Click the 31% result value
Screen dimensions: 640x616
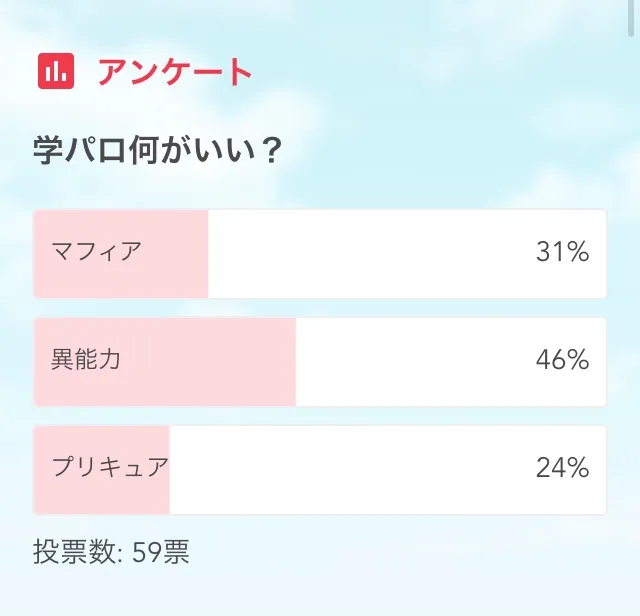[562, 253]
